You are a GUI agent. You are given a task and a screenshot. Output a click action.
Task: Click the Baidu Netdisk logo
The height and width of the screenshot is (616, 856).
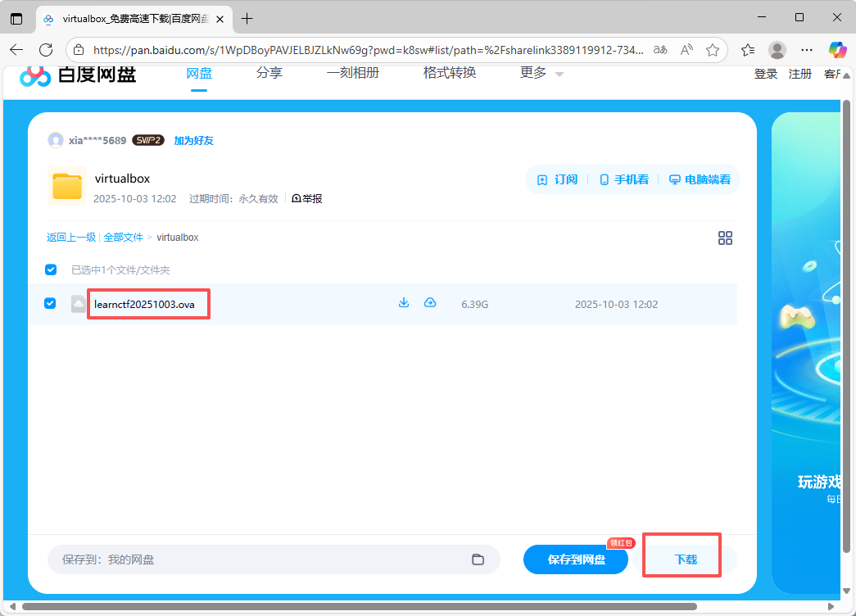coord(78,75)
